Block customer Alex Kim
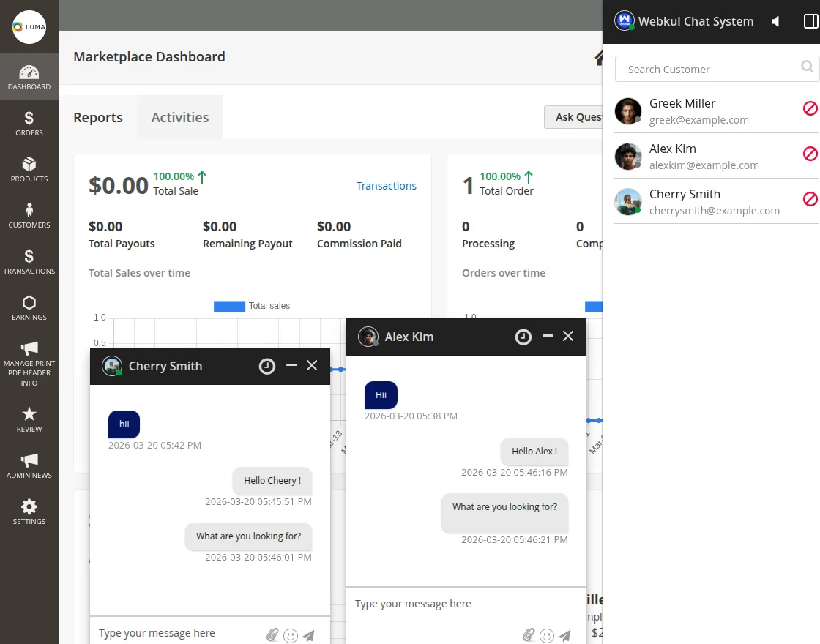 tap(810, 153)
